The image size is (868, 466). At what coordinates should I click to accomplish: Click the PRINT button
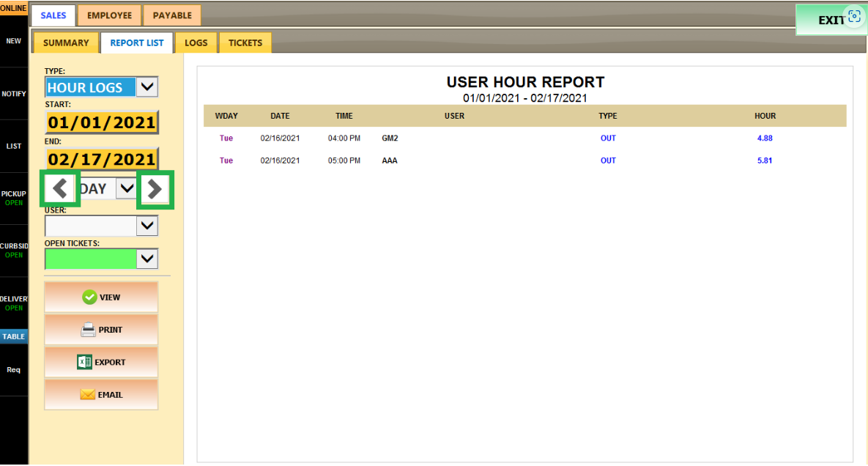pos(101,330)
